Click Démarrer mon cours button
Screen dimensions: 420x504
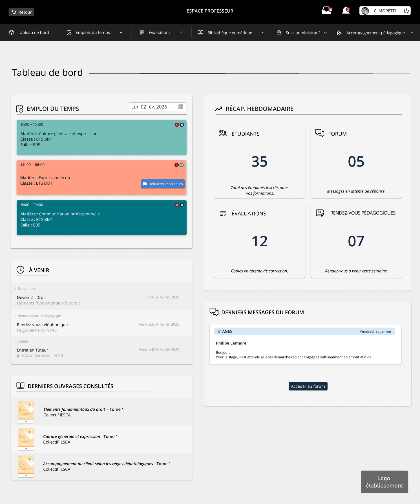[x=163, y=184]
